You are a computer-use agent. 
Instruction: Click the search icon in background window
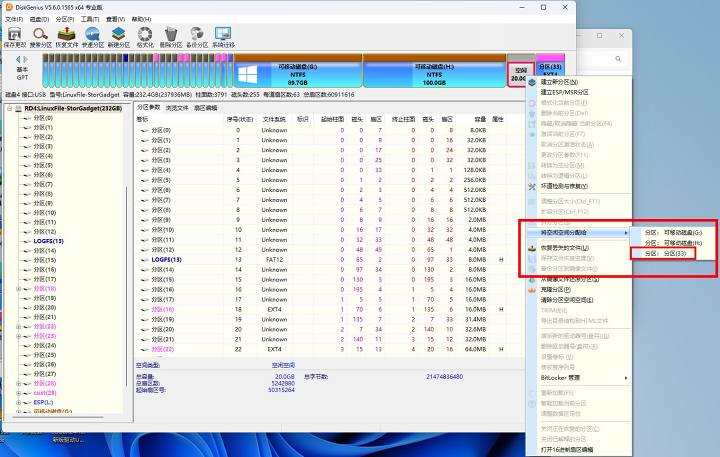(618, 59)
